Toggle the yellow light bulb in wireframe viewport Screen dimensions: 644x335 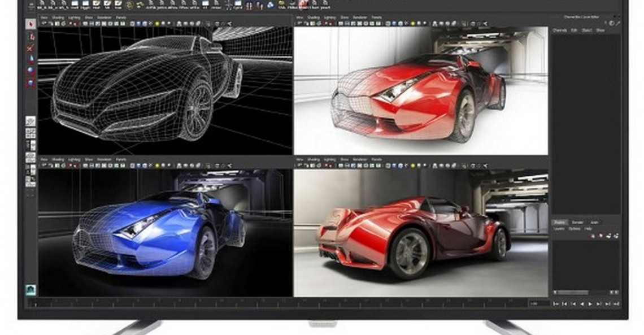pyautogui.click(x=158, y=24)
